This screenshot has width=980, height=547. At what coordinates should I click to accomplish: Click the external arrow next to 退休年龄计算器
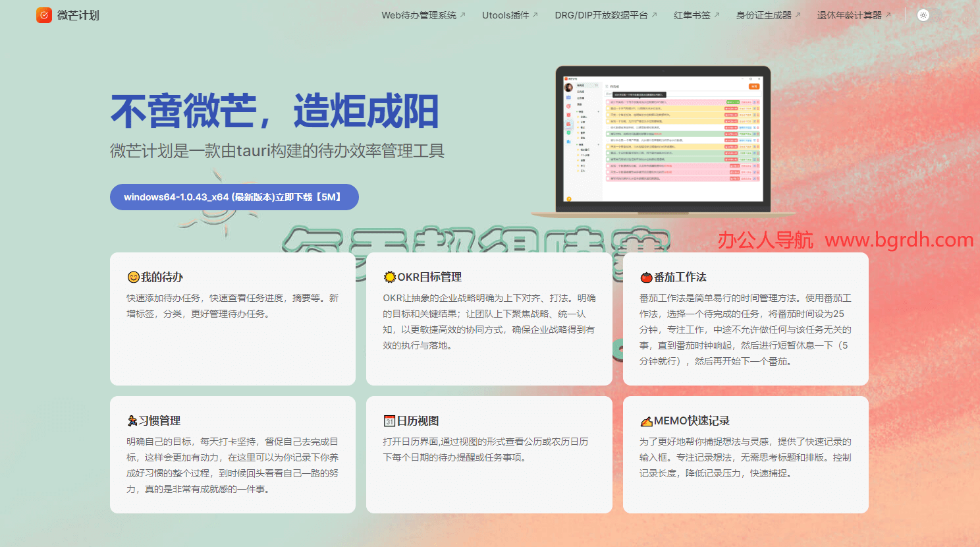888,15
